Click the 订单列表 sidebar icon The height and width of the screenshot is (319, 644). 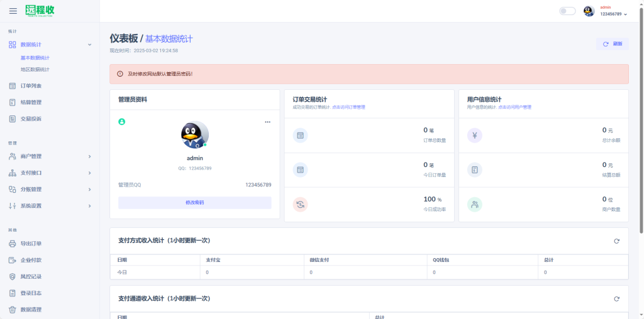pyautogui.click(x=13, y=85)
